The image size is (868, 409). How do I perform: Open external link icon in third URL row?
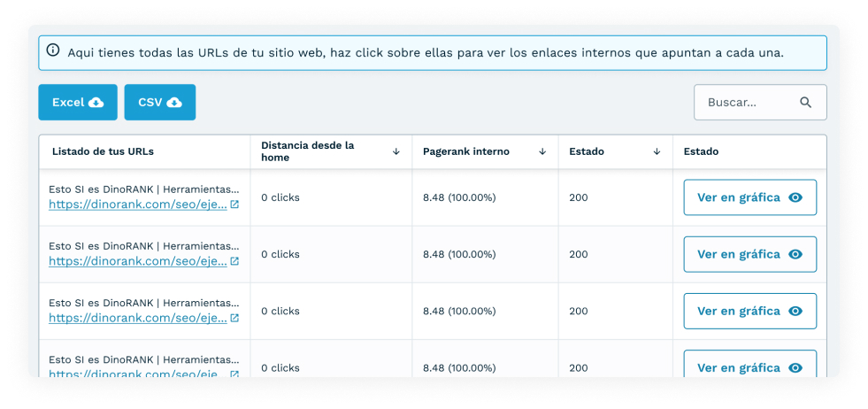(x=234, y=318)
